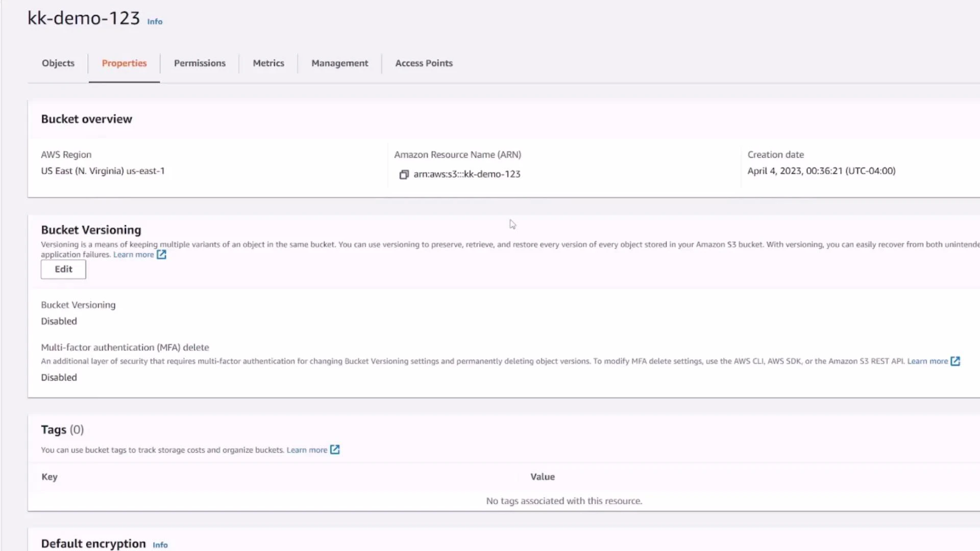Open the Management tab
Screen dimensions: 980x551
click(x=340, y=63)
